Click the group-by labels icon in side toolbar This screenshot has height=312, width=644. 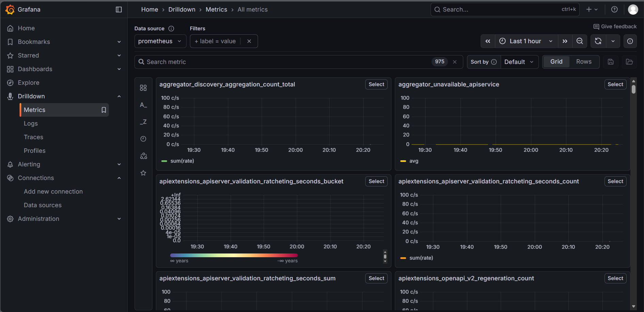click(143, 156)
